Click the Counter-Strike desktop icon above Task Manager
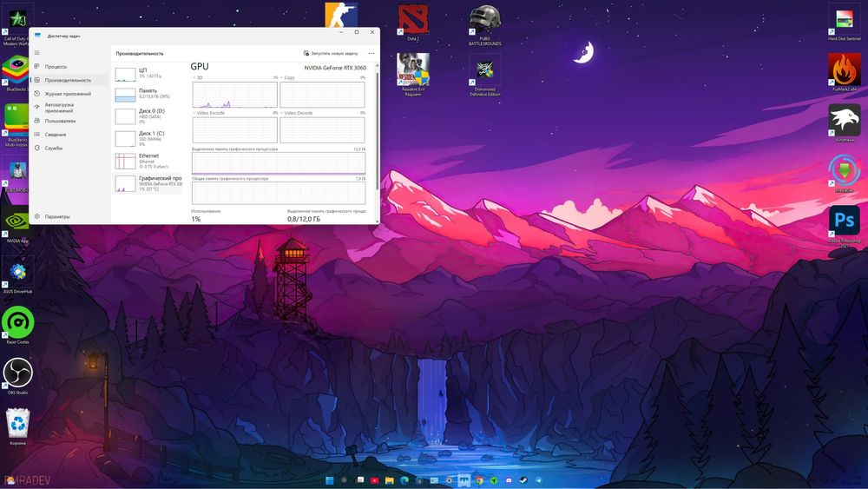868x489 pixels. (340, 15)
